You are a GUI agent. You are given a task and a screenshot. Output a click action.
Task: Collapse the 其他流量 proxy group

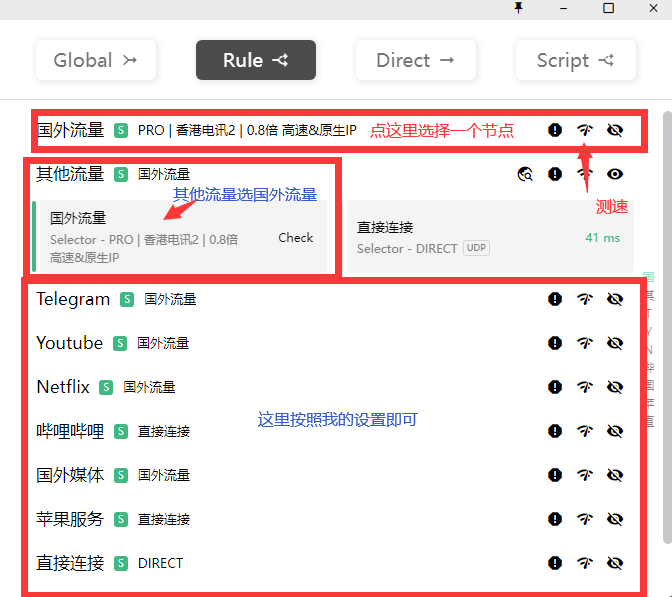click(x=70, y=174)
